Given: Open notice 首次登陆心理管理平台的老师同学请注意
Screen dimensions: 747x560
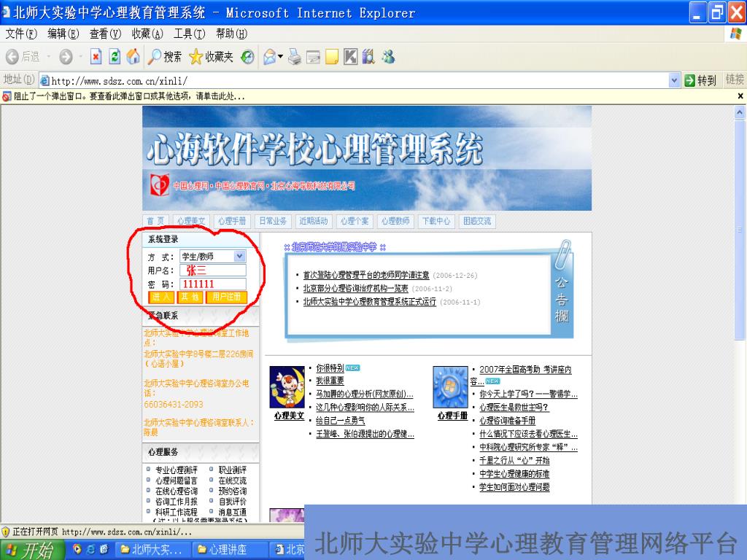Looking at the screenshot, I should [366, 275].
